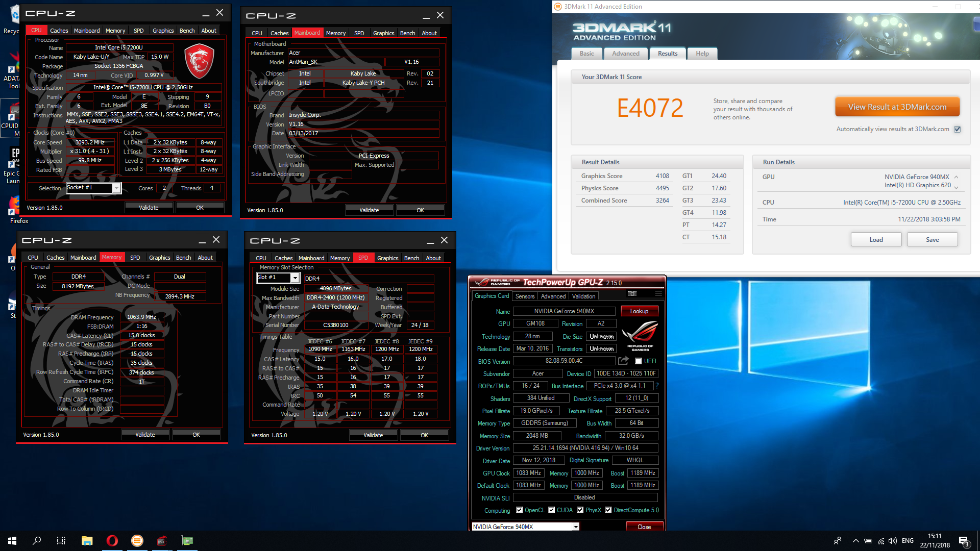This screenshot has height=551, width=980.
Task: Open the People icon in the system tray
Action: (x=837, y=541)
